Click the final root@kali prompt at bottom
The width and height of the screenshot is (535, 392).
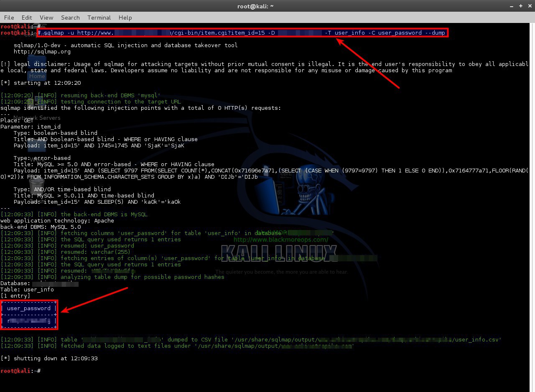pyautogui.click(x=20, y=371)
